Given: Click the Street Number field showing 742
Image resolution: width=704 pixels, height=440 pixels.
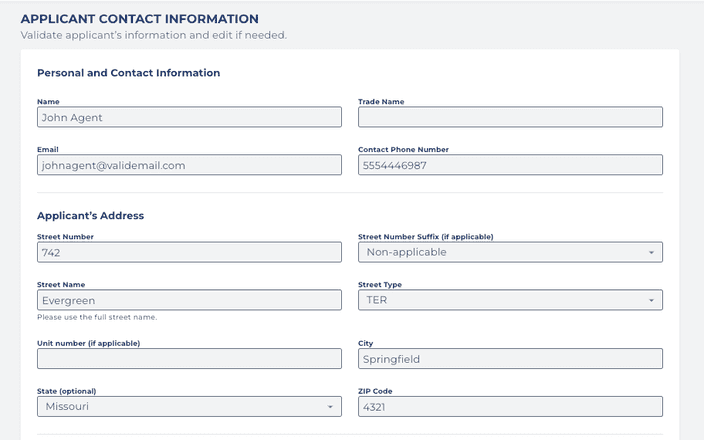Looking at the screenshot, I should pos(189,252).
